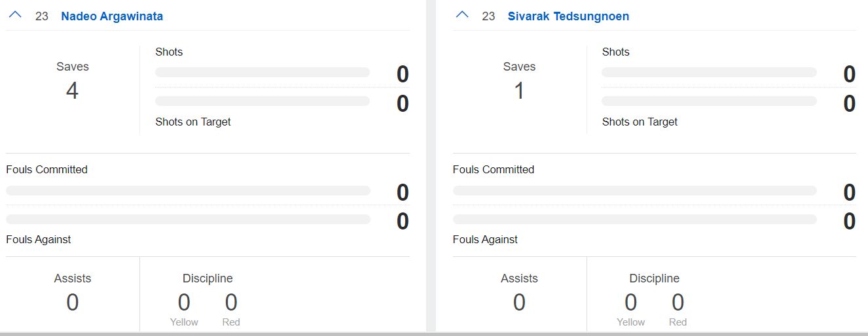868x336 pixels.
Task: Select Sivarak Tedsungnoen's Saves count of 1
Action: click(519, 91)
